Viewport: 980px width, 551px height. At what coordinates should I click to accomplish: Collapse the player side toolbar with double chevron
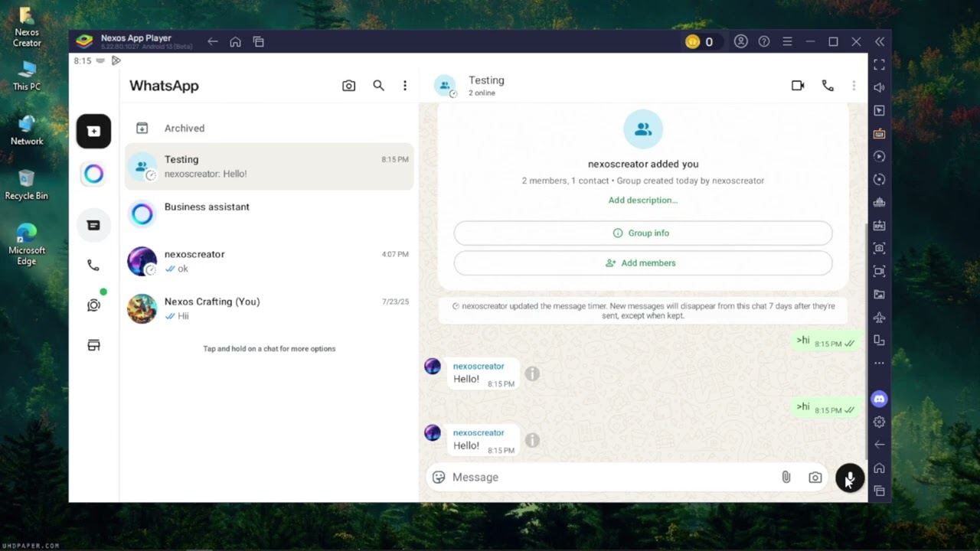[880, 42]
